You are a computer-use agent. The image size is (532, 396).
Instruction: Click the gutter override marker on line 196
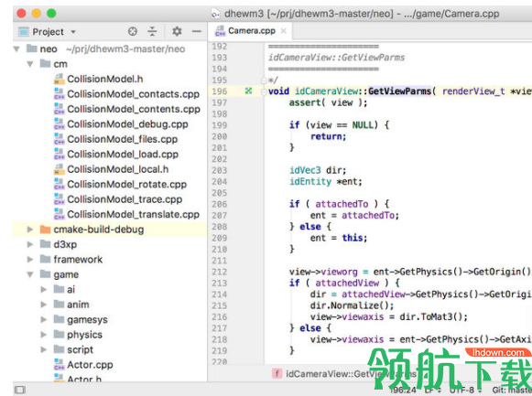[249, 91]
